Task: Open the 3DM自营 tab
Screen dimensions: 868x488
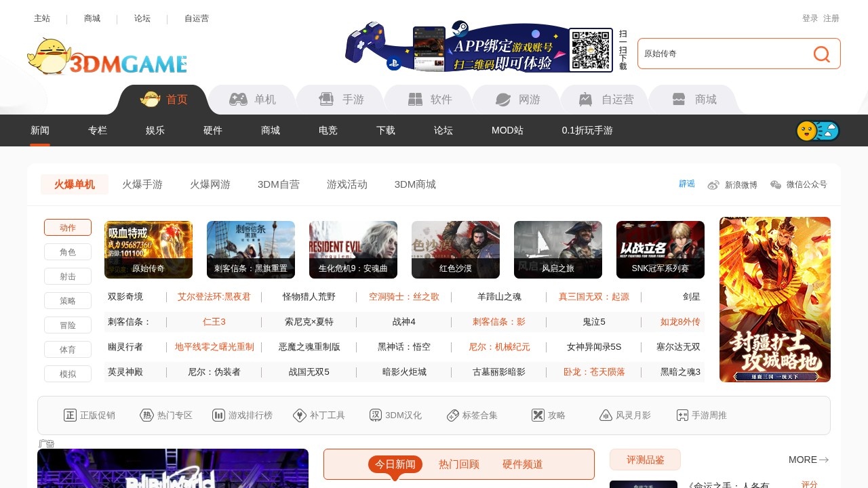Action: pos(279,184)
